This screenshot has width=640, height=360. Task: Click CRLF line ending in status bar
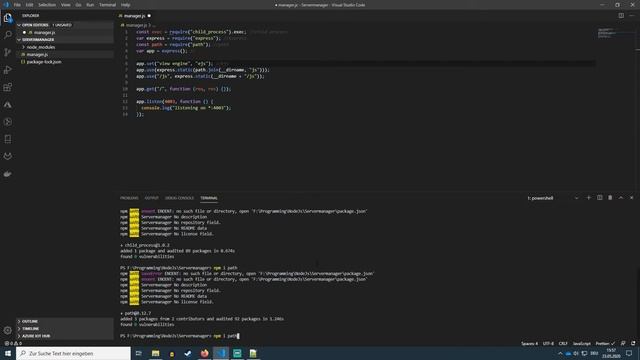(x=563, y=344)
